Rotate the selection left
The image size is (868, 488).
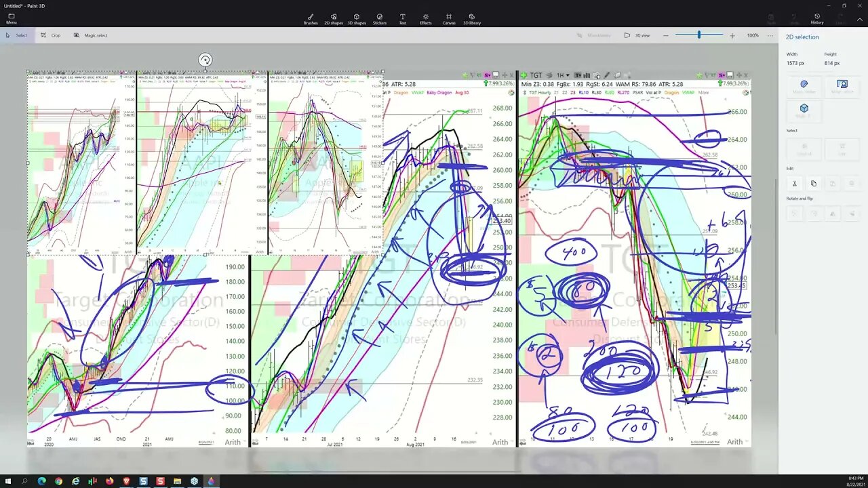(x=795, y=213)
